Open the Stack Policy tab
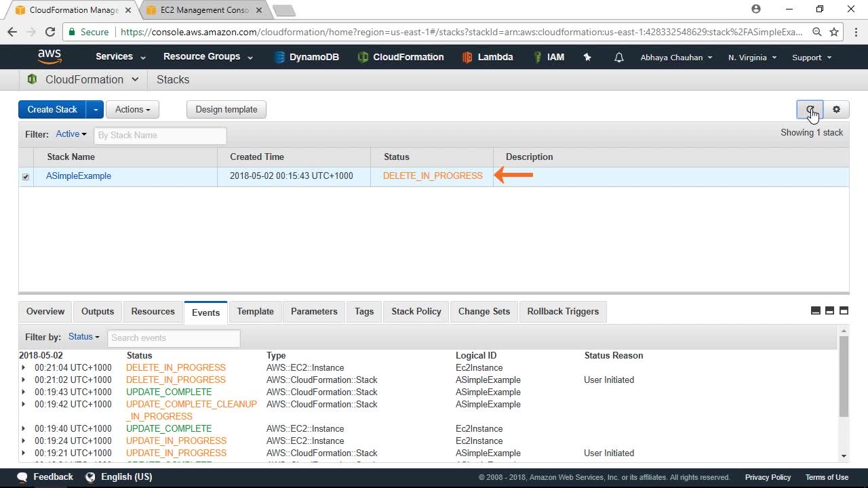This screenshot has width=868, height=488. pyautogui.click(x=416, y=311)
